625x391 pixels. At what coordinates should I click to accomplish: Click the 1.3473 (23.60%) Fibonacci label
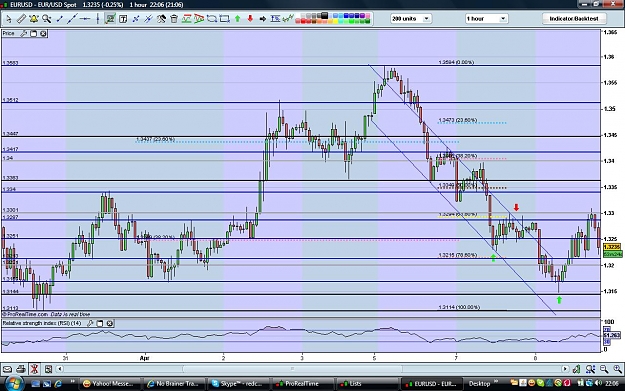pos(458,120)
